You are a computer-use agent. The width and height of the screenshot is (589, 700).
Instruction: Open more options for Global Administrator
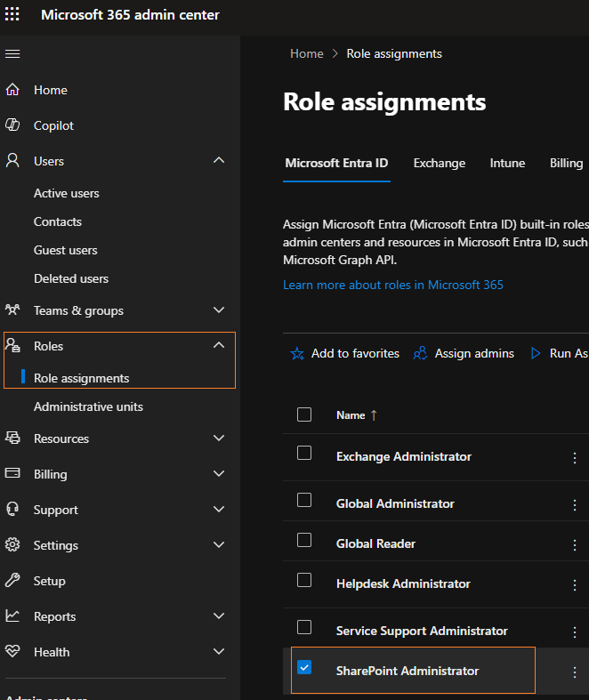point(575,505)
